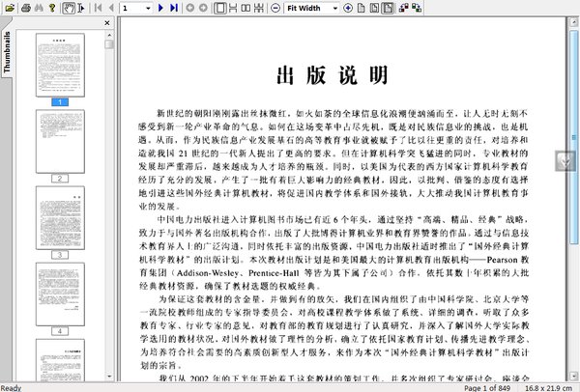Toggle the fit width zoom button
The width and height of the screenshot is (580, 392).
[x=388, y=8]
